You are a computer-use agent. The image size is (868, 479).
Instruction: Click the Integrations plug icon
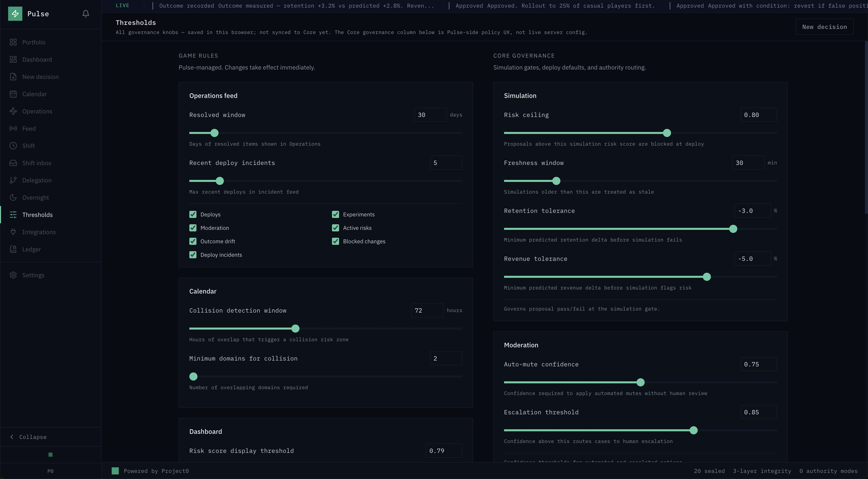tap(13, 232)
